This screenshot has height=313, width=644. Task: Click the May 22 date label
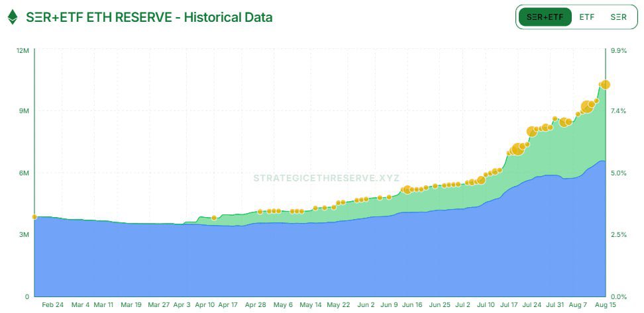tap(339, 305)
